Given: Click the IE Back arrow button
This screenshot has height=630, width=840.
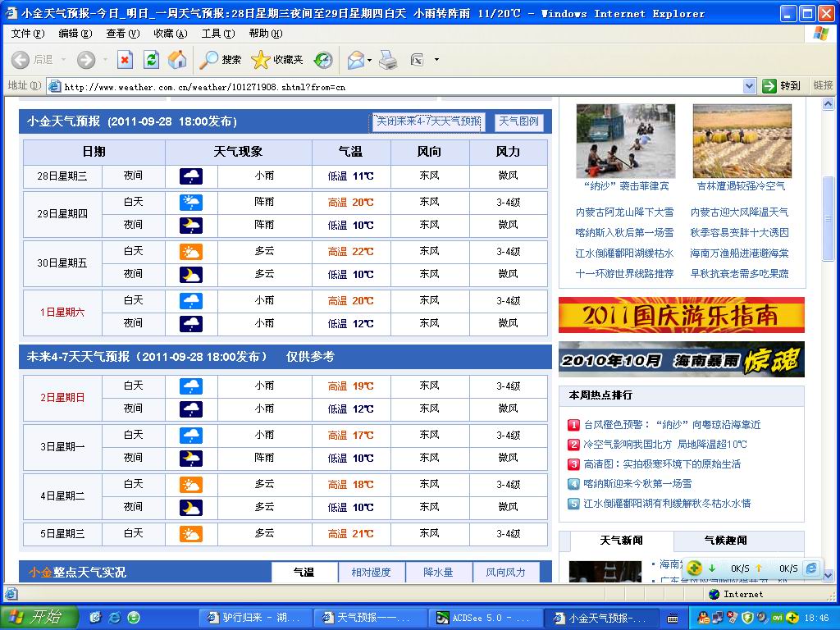Looking at the screenshot, I should pyautogui.click(x=21, y=60).
